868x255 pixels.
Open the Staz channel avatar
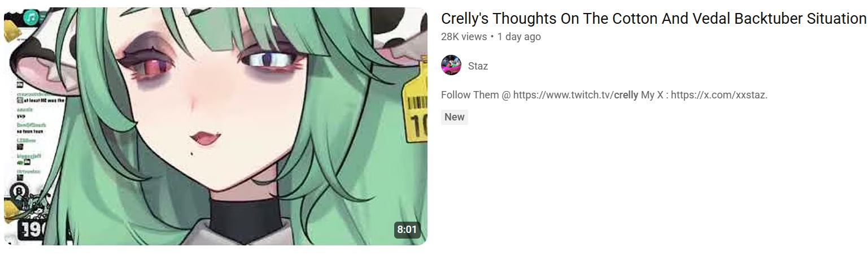pos(451,66)
